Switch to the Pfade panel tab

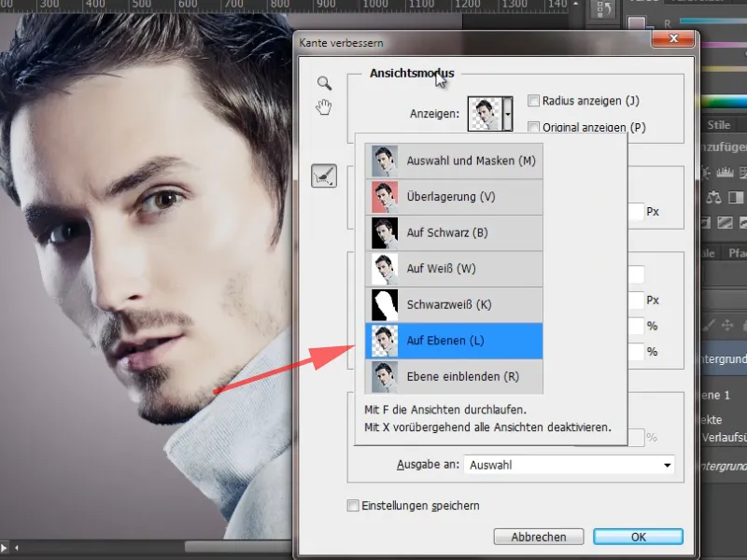click(x=737, y=252)
